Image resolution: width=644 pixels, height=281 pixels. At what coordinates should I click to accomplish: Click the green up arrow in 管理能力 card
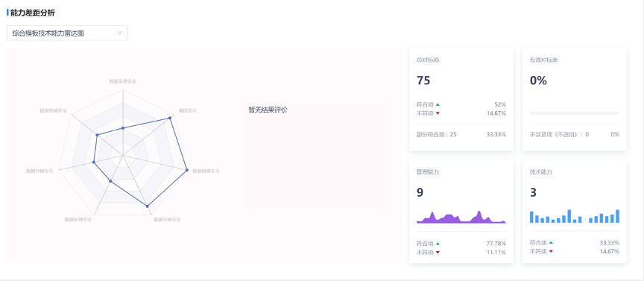pos(438,243)
